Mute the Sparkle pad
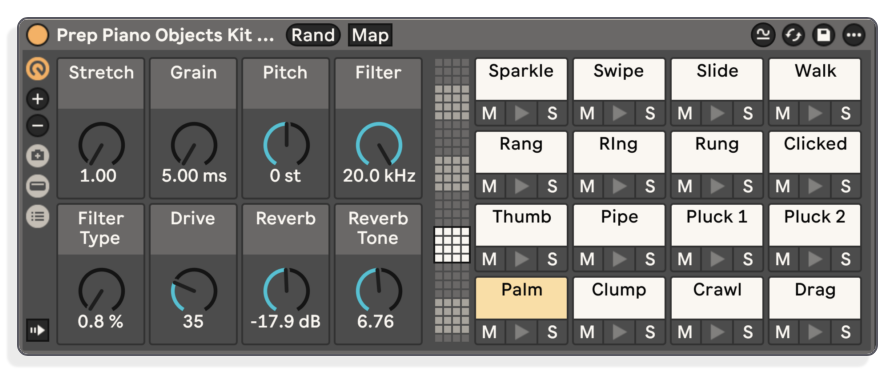This screenshot has width=895, height=373. [x=490, y=113]
